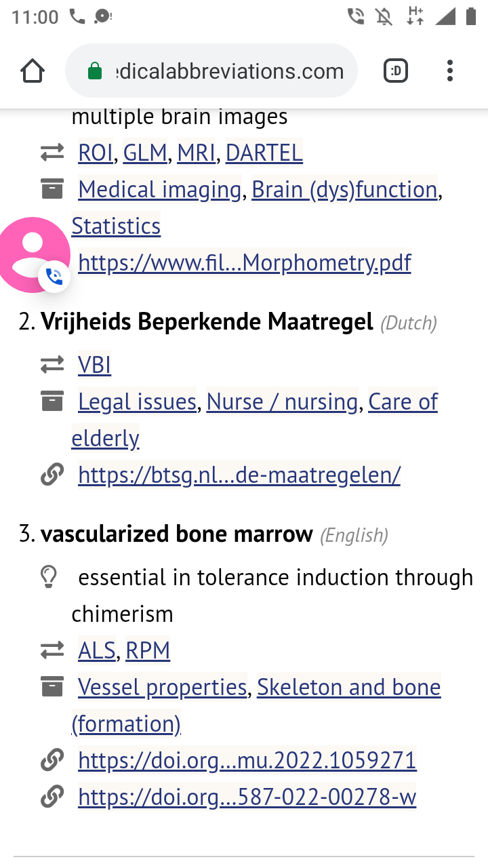Tap the green lock site security icon
The width and height of the screenshot is (488, 868).
[x=95, y=71]
